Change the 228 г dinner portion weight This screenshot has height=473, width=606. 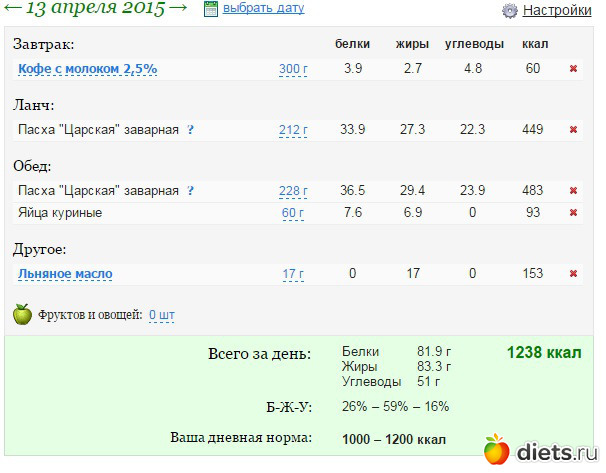[x=292, y=191]
